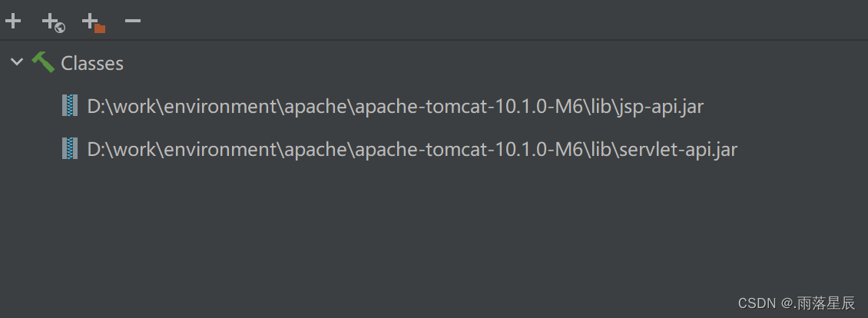Image resolution: width=868 pixels, height=318 pixels.
Task: Click the globe overlay on second plus icon
Action: click(x=61, y=28)
